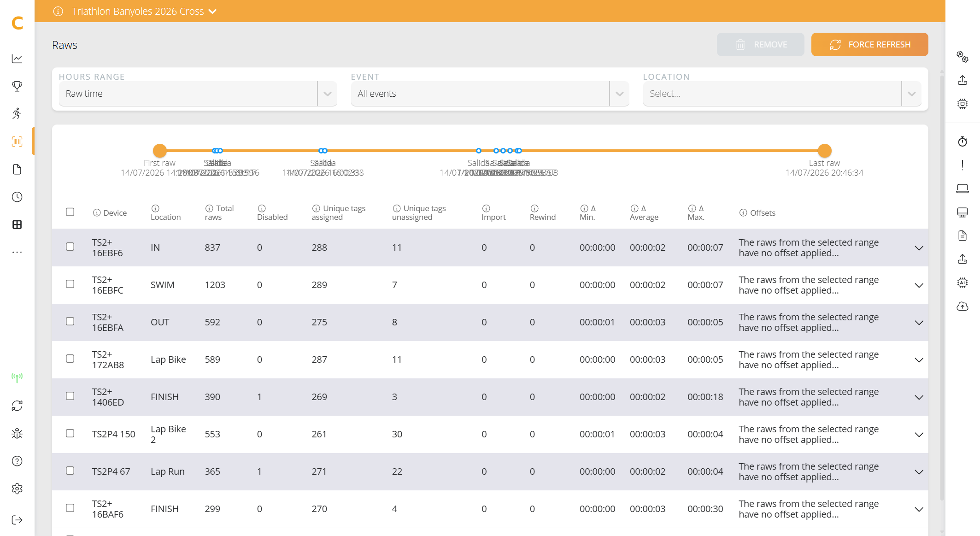The height and width of the screenshot is (536, 980).
Task: Open the runner participants icon
Action: tap(17, 114)
